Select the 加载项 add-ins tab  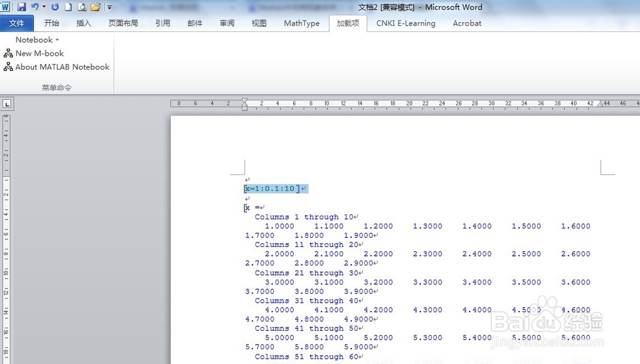click(348, 23)
